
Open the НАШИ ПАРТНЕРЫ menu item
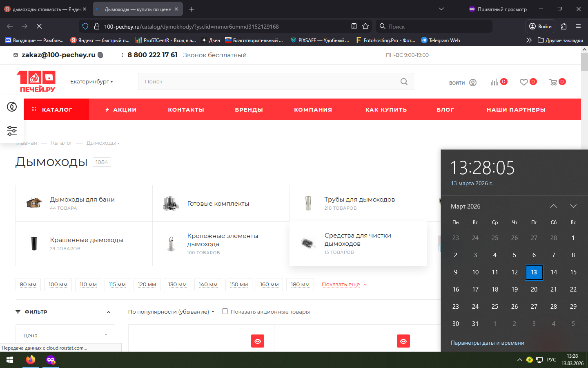point(516,110)
